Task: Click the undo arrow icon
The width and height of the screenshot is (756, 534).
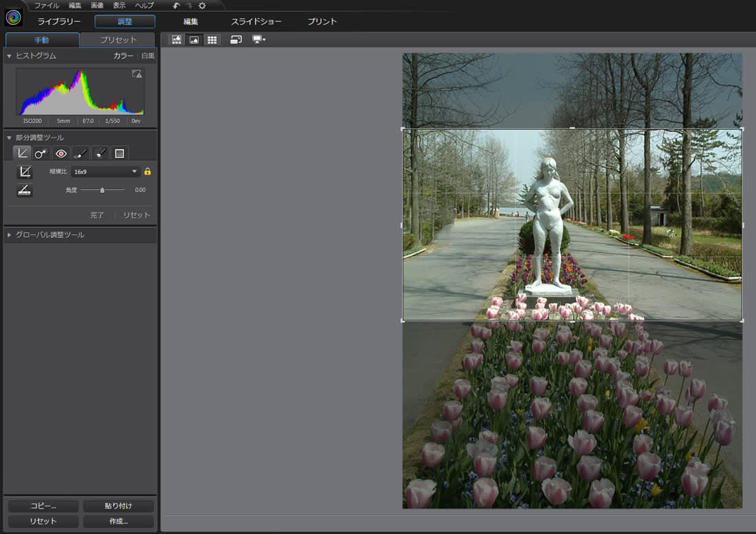Action: 176,5
